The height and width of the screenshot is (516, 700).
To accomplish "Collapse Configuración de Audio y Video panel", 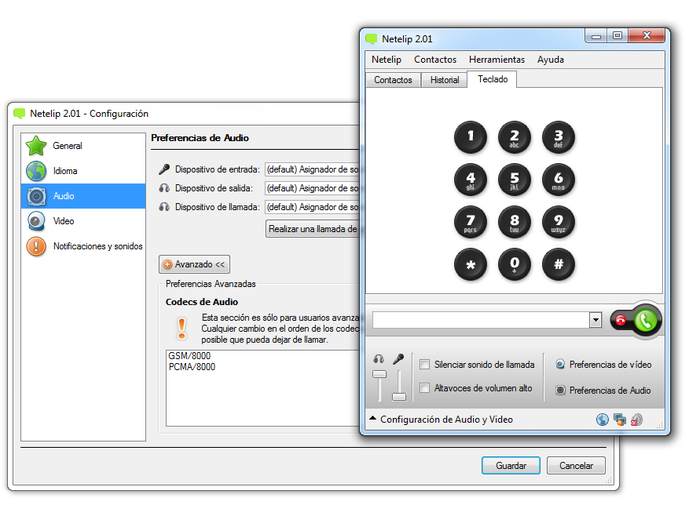I will [x=441, y=420].
